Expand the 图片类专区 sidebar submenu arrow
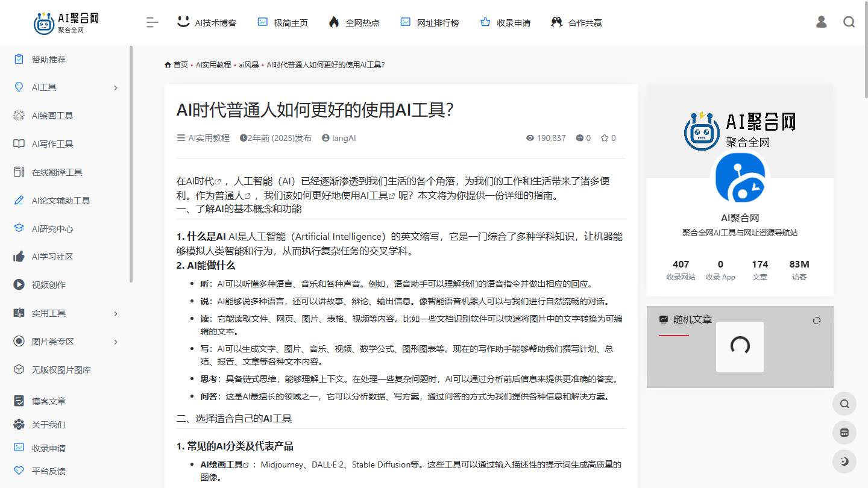This screenshot has width=868, height=488. click(116, 342)
